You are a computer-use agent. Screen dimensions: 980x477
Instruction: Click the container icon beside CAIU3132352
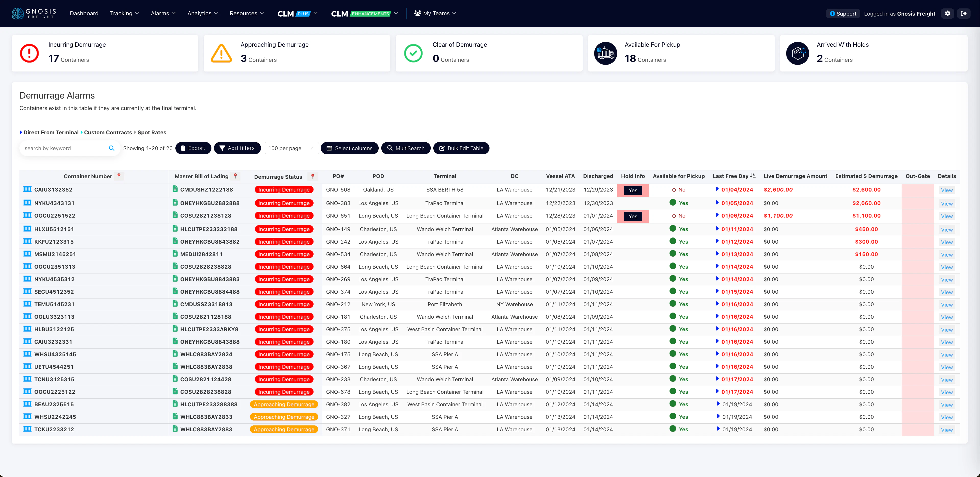pyautogui.click(x=27, y=189)
